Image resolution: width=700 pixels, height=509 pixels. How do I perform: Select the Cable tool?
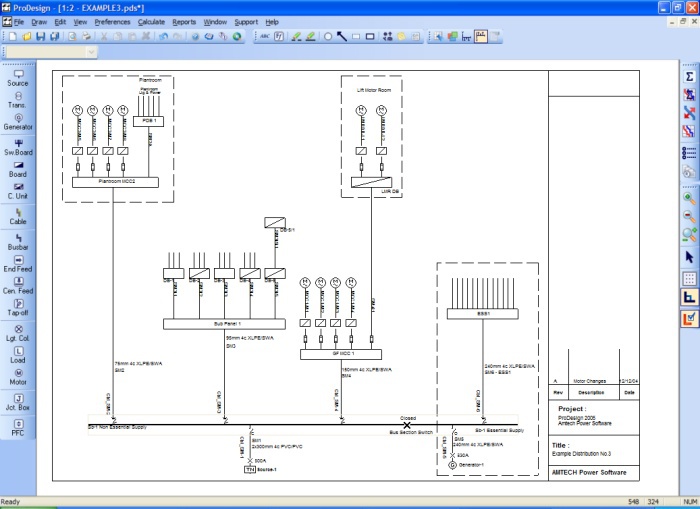(18, 217)
